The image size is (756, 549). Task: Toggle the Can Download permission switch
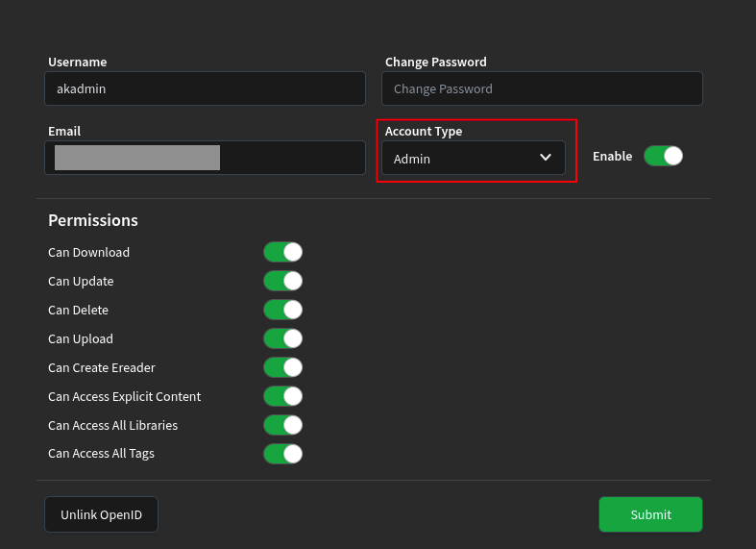[x=282, y=252]
